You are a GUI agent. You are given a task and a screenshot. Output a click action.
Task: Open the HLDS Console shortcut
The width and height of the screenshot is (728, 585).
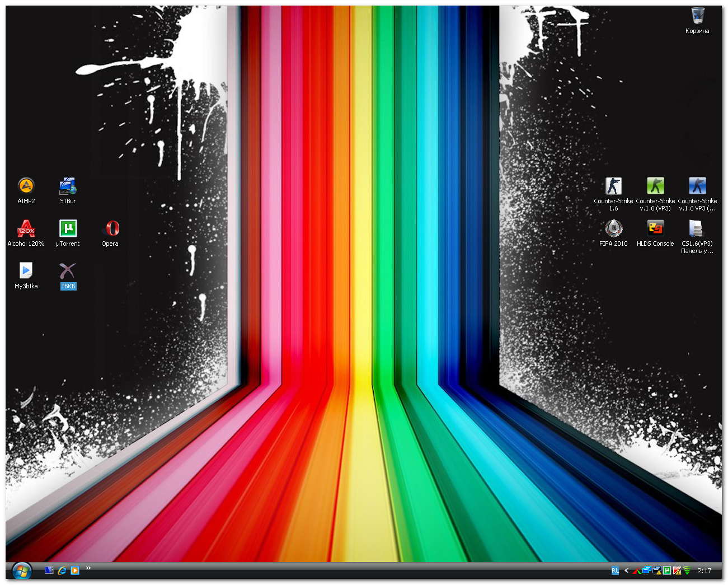pyautogui.click(x=655, y=228)
